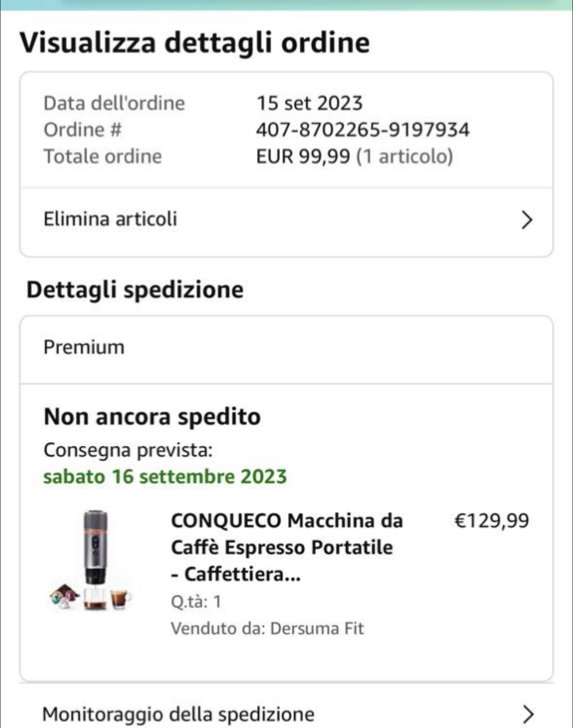The height and width of the screenshot is (728, 573).
Task: Tap the quantity label Q.tà: 1
Action: click(x=196, y=601)
